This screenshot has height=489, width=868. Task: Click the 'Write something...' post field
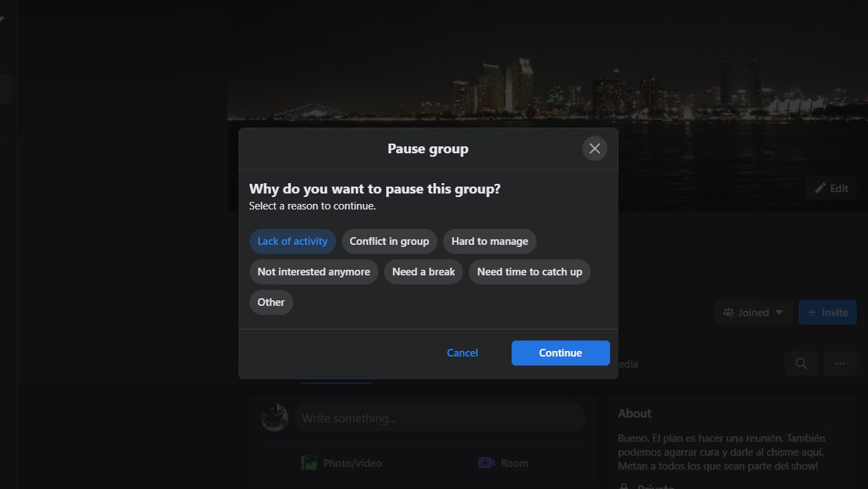tap(440, 418)
